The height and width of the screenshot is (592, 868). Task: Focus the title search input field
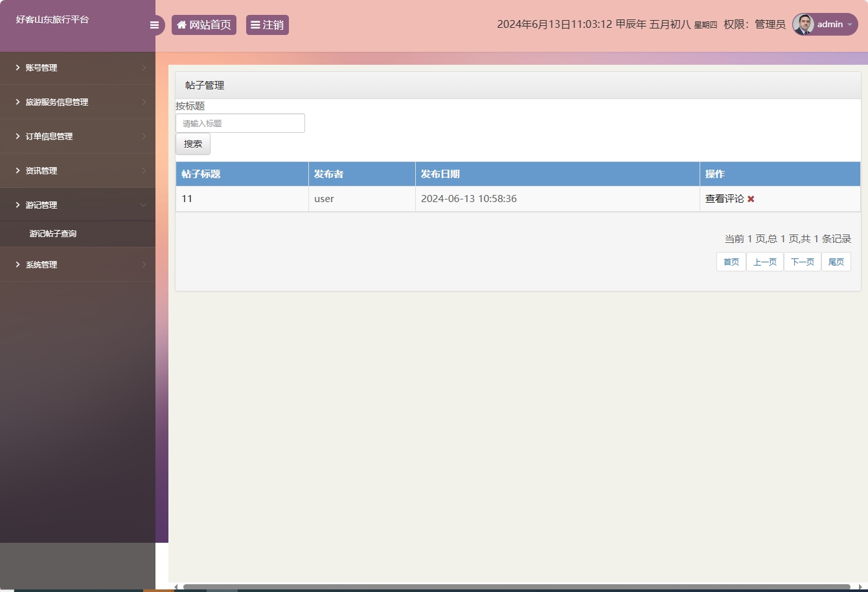tap(240, 123)
